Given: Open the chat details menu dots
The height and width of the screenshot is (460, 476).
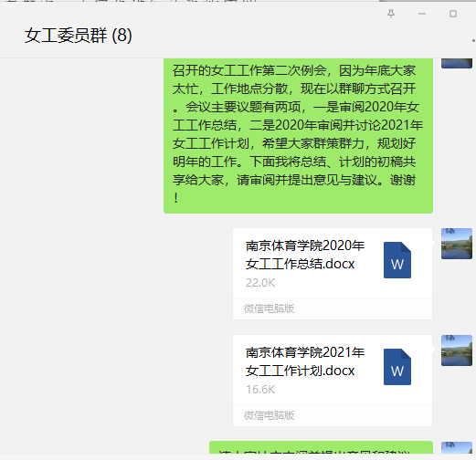Looking at the screenshot, I should click(473, 40).
